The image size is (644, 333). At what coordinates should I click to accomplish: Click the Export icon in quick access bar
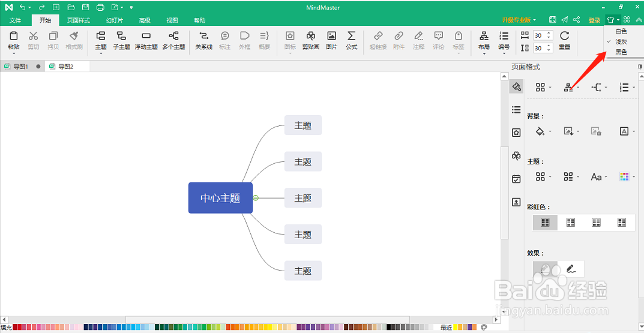(x=115, y=7)
